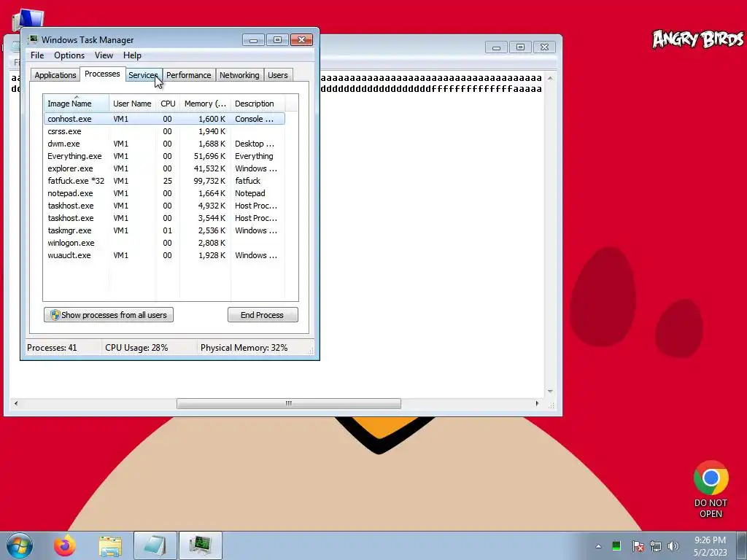747x560 pixels.
Task: Open the DO NOT OPEN Chrome shortcut
Action: (711, 489)
